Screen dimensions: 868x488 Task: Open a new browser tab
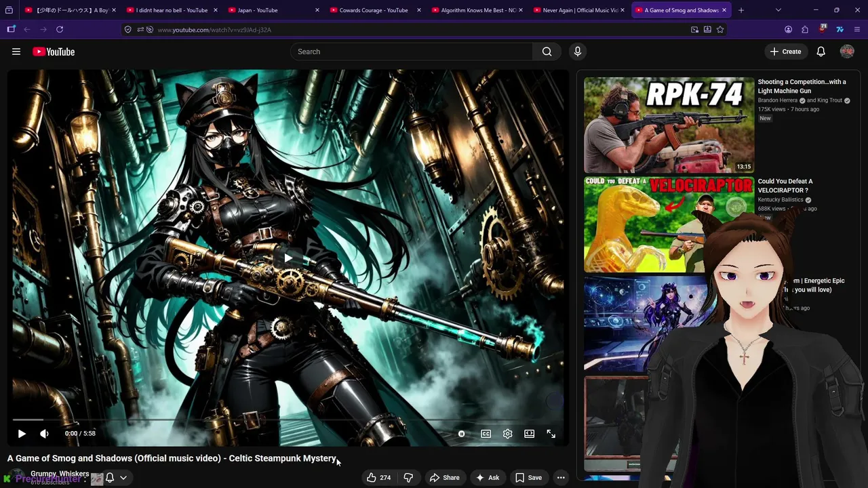coord(741,10)
